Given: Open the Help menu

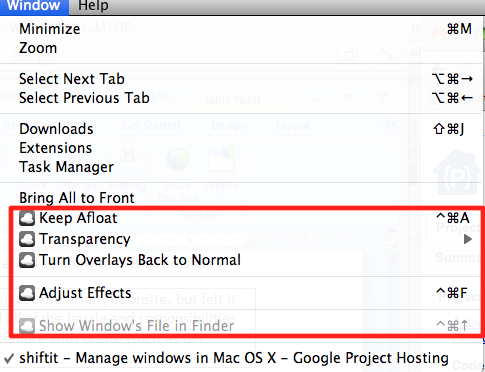Looking at the screenshot, I should click(93, 6).
